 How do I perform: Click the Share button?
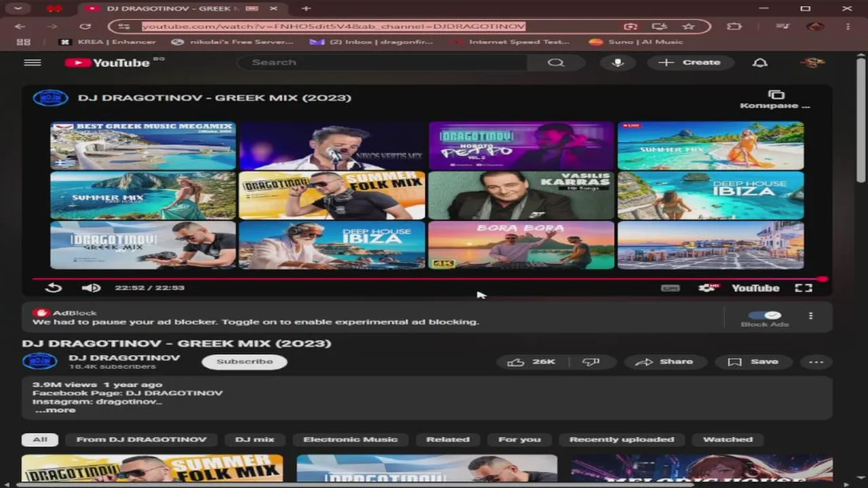[665, 362]
